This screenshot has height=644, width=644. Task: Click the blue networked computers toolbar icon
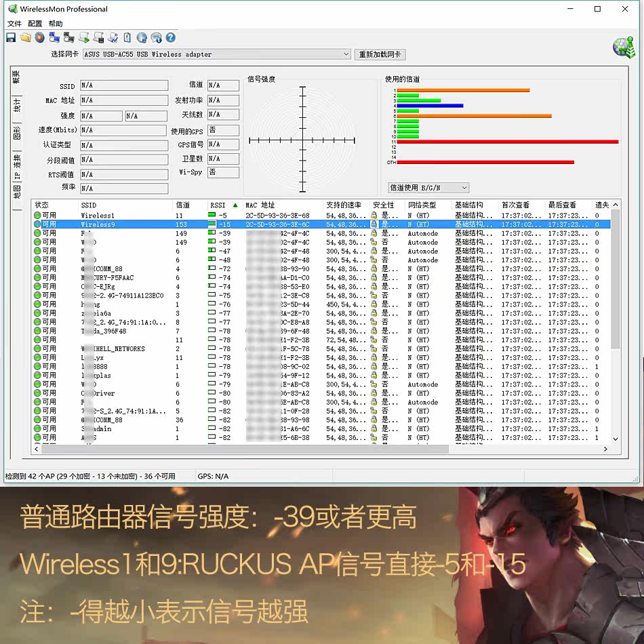click(x=54, y=38)
